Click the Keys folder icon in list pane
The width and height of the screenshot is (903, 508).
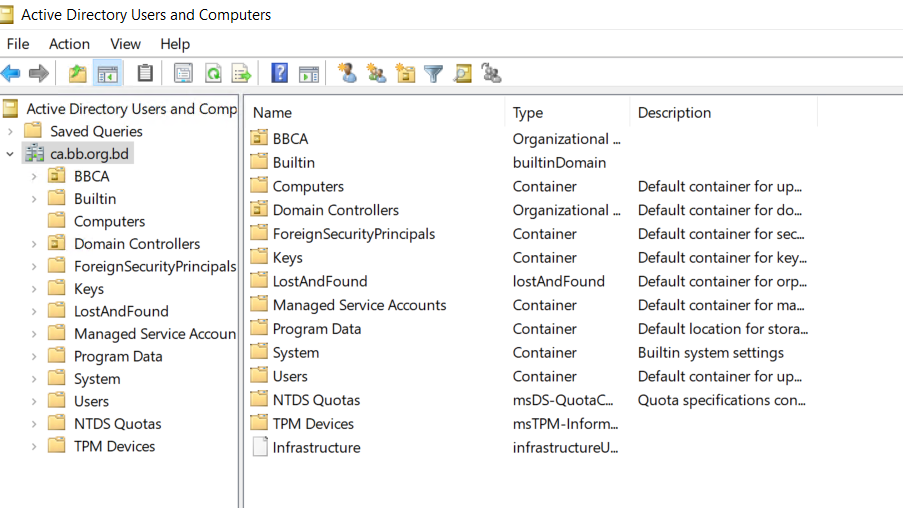click(x=259, y=257)
